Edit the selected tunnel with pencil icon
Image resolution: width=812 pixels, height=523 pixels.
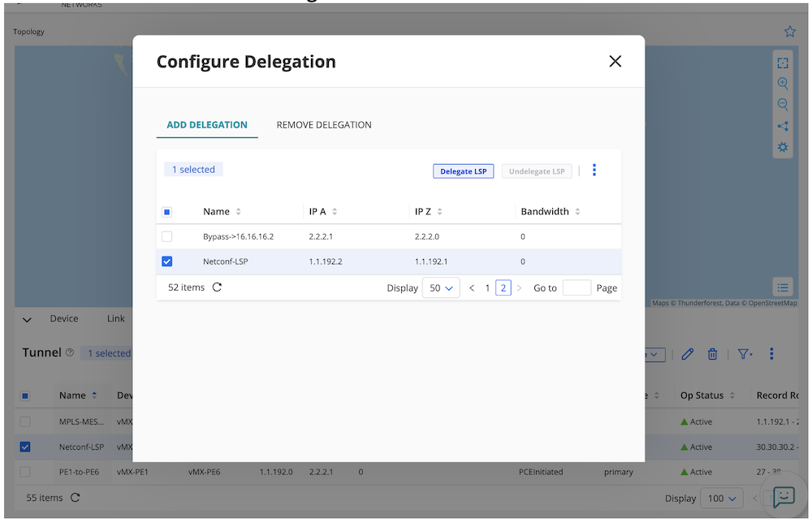688,354
